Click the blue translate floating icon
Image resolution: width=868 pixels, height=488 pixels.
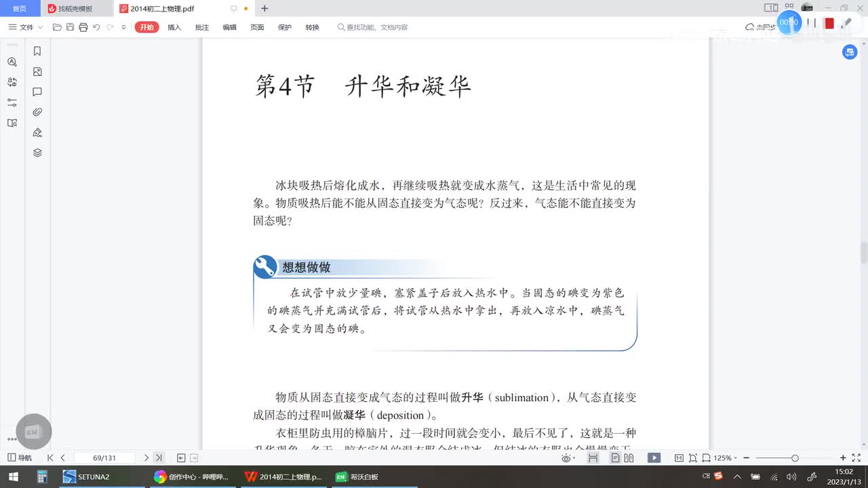pos(849,52)
